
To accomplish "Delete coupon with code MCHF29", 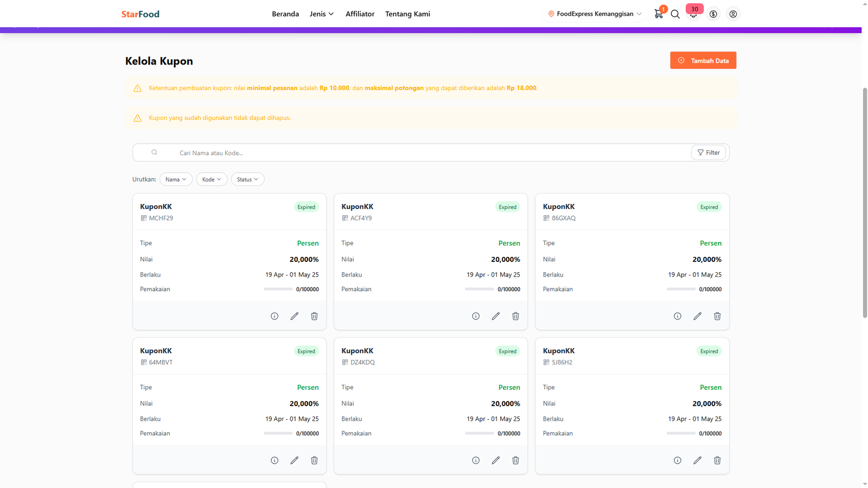I will pyautogui.click(x=314, y=316).
